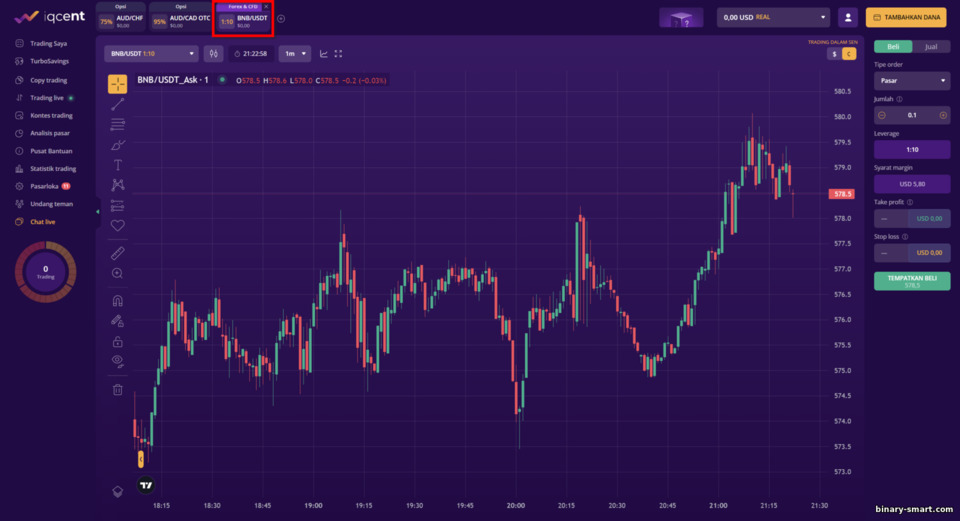Click the Tambahkan Dana button
Screen dimensions: 960x521
point(906,18)
